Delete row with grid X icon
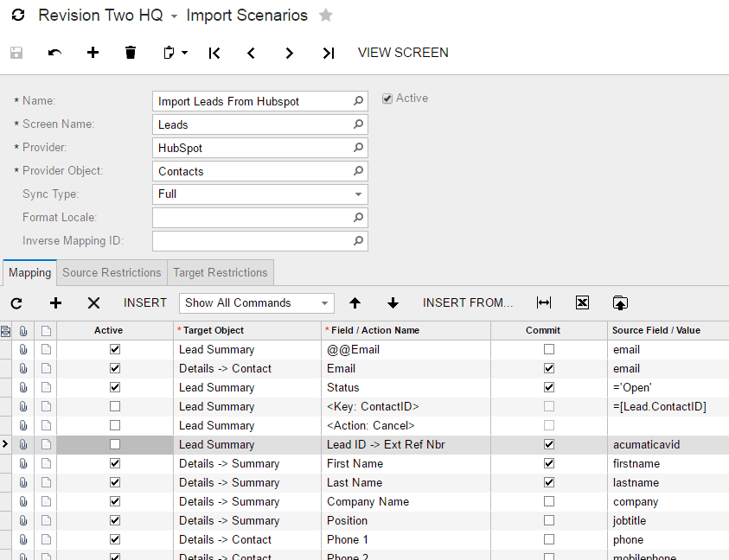 point(94,303)
